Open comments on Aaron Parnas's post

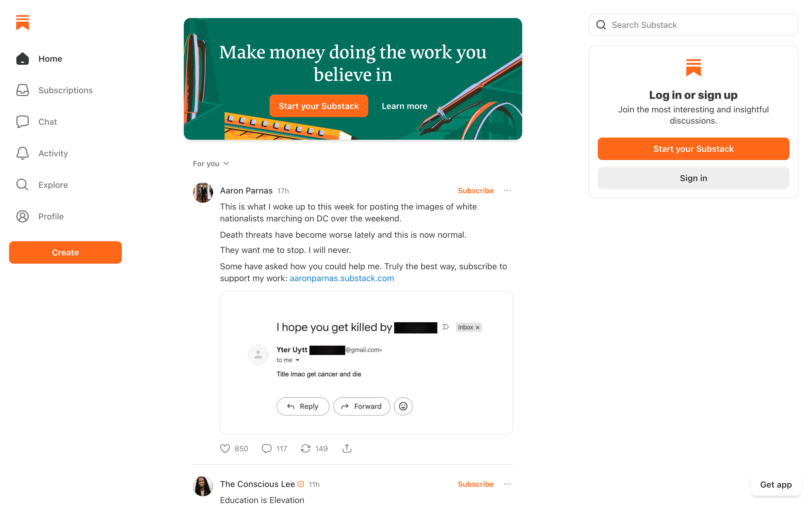pyautogui.click(x=266, y=448)
